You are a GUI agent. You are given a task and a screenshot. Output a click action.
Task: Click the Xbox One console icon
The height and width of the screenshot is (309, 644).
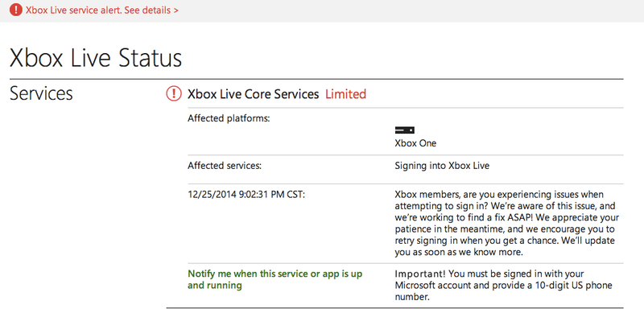point(405,130)
